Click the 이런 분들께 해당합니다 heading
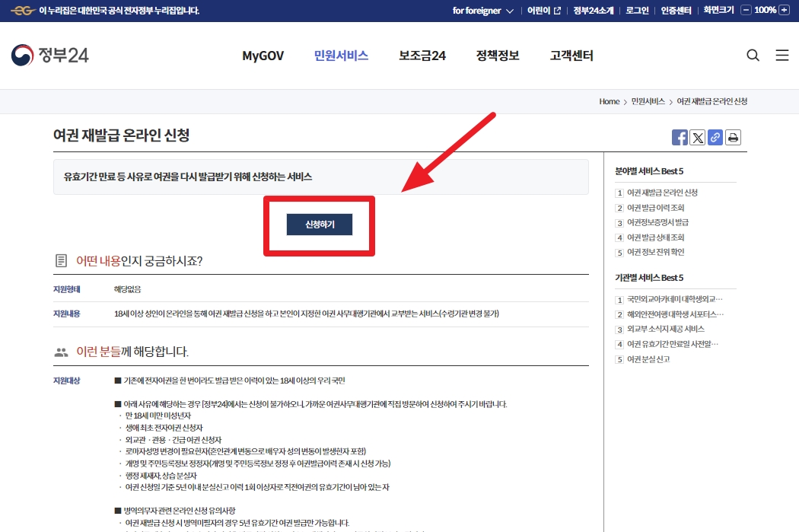 pyautogui.click(x=132, y=352)
